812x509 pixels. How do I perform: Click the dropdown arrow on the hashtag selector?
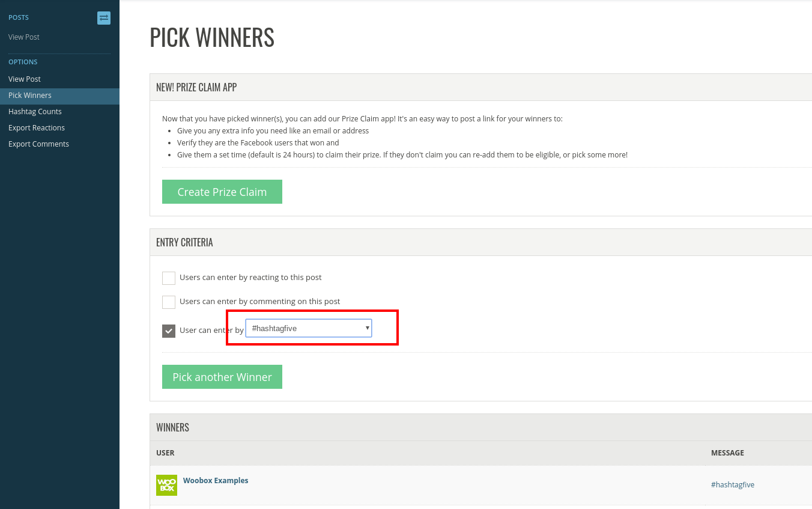(366, 328)
